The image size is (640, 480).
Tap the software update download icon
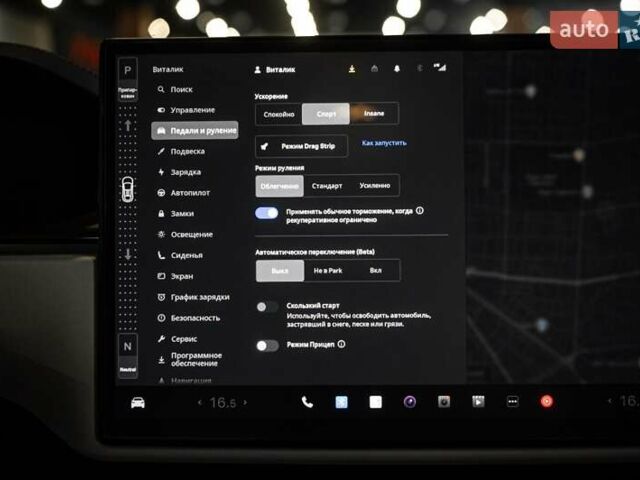(352, 69)
